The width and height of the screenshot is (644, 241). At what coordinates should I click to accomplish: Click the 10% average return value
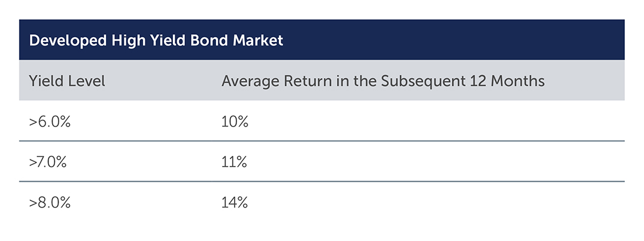point(235,122)
